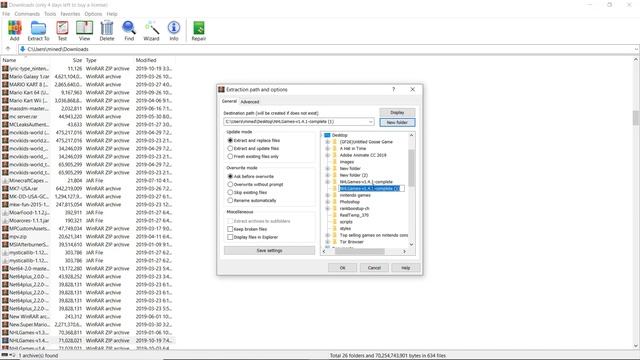Click the archive icon beside mc server.rar
640x360 pixels.
click(5, 116)
